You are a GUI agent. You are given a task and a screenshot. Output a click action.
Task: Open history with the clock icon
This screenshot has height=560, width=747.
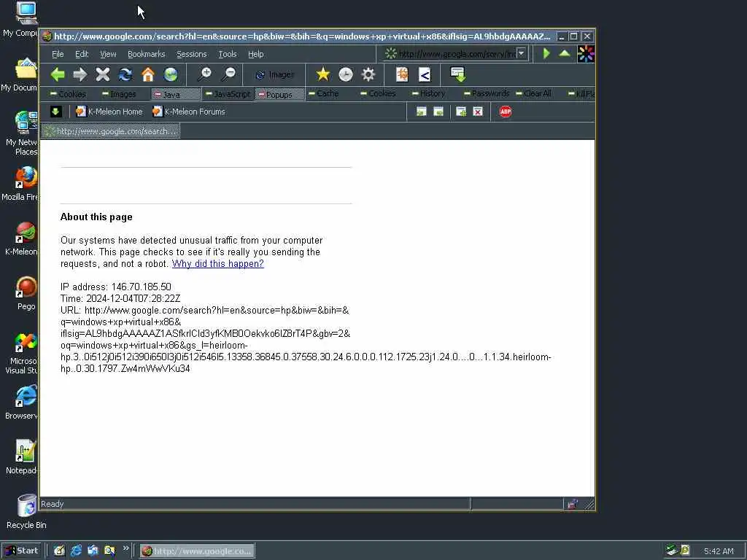(345, 74)
